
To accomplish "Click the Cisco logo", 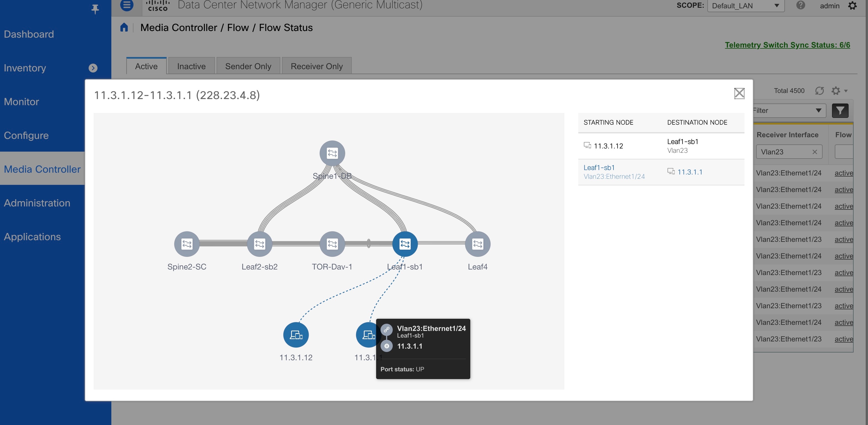I will point(158,5).
